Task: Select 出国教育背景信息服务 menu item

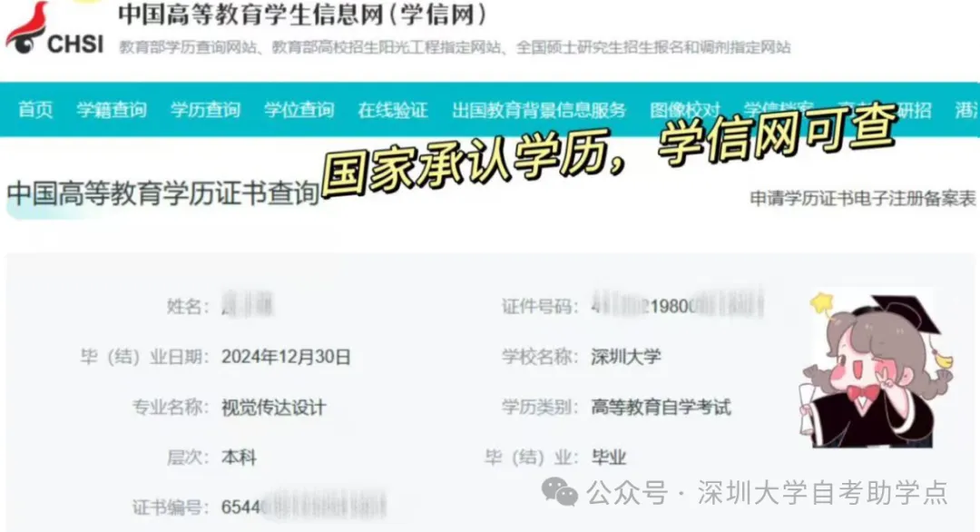Action: pos(539,110)
